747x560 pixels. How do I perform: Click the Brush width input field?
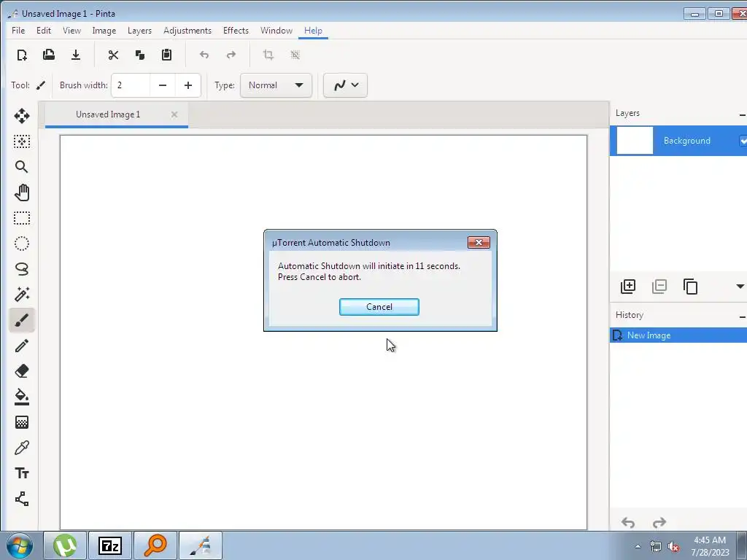(x=131, y=85)
